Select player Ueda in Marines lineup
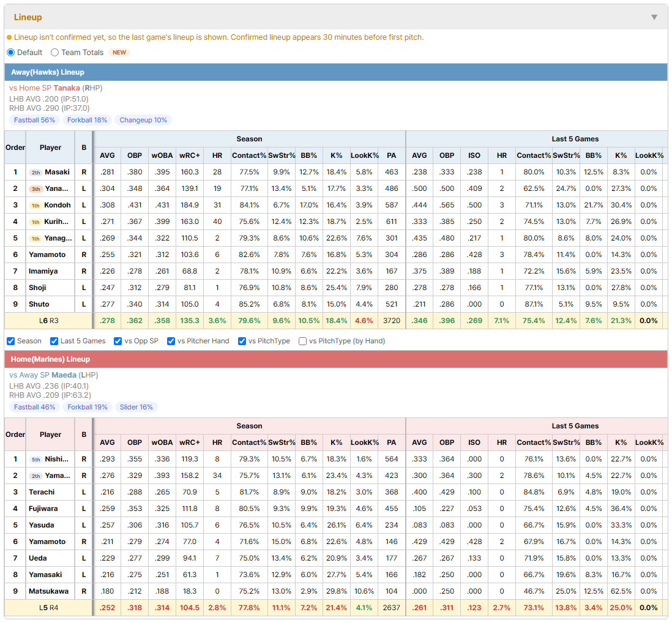This screenshot has width=672, height=623. 38,558
